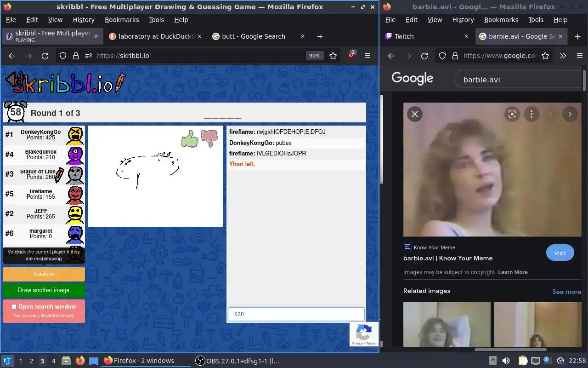Click the reCAPTCHA badge
This screenshot has height=368, width=588.
tap(364, 334)
